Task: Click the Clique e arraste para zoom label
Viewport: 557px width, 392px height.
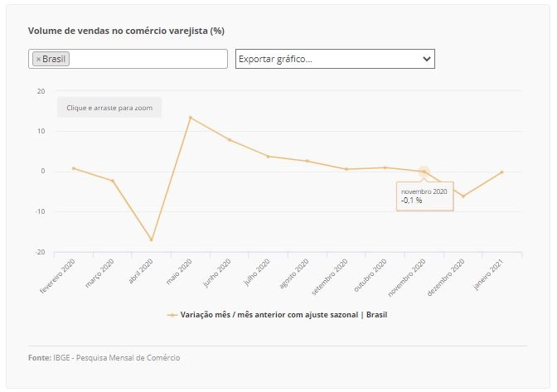Action: [x=109, y=108]
